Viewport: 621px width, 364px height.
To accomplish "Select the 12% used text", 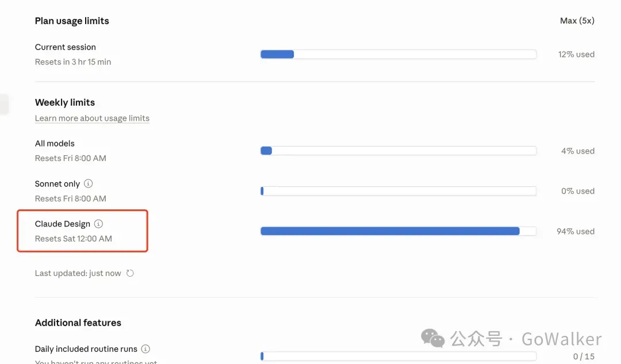I will pos(576,55).
